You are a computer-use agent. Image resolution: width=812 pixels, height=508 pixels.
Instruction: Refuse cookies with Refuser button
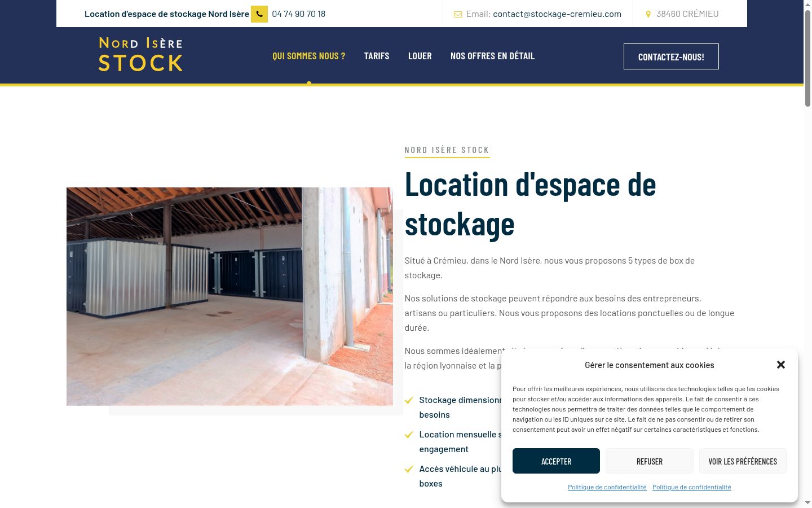coord(650,461)
